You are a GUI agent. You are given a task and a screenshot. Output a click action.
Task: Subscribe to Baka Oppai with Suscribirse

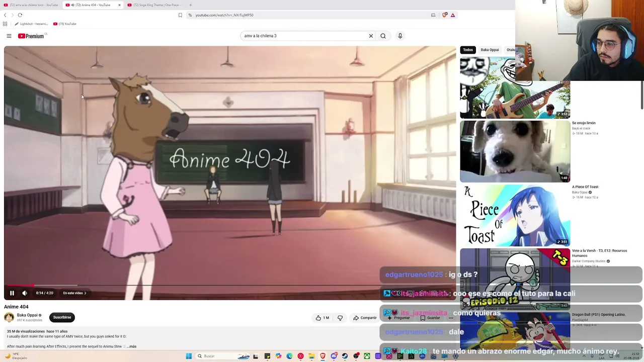pyautogui.click(x=62, y=317)
